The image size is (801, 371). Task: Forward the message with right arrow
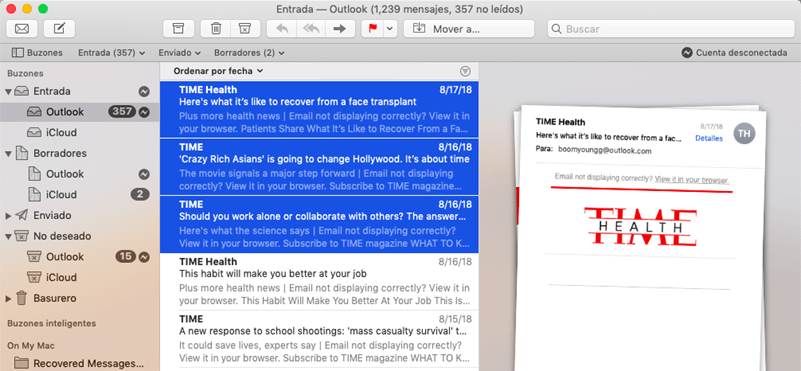(x=340, y=29)
